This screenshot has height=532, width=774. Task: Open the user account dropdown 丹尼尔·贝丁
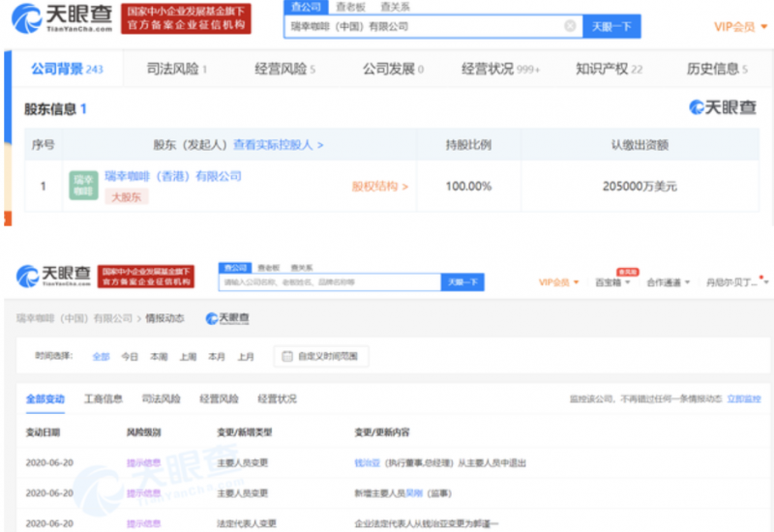pos(736,282)
